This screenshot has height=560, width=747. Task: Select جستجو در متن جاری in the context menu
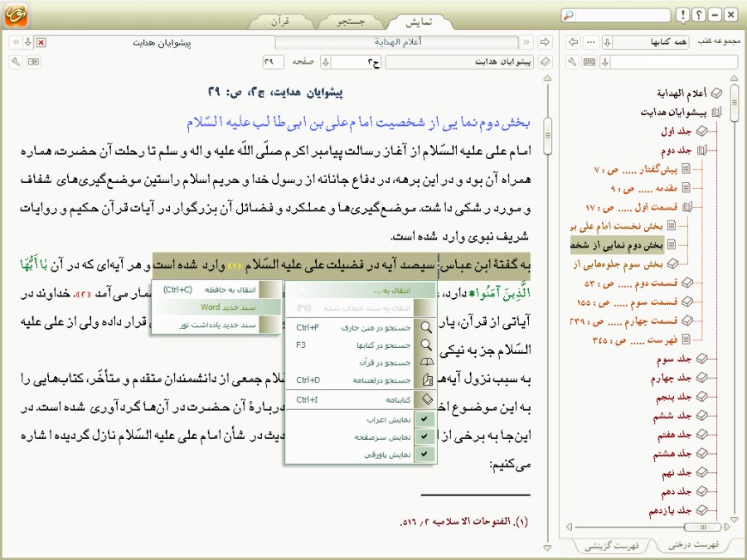361,327
